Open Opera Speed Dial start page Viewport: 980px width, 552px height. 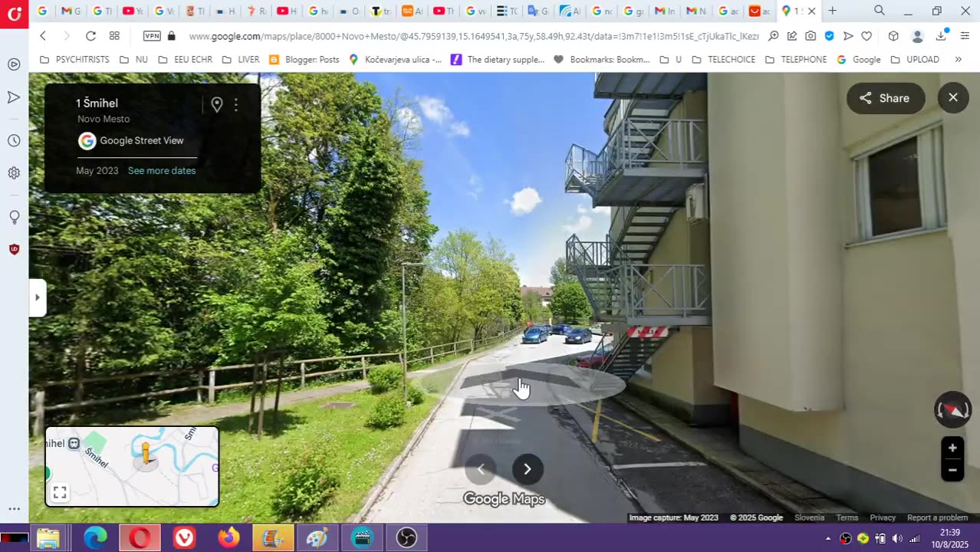point(114,36)
